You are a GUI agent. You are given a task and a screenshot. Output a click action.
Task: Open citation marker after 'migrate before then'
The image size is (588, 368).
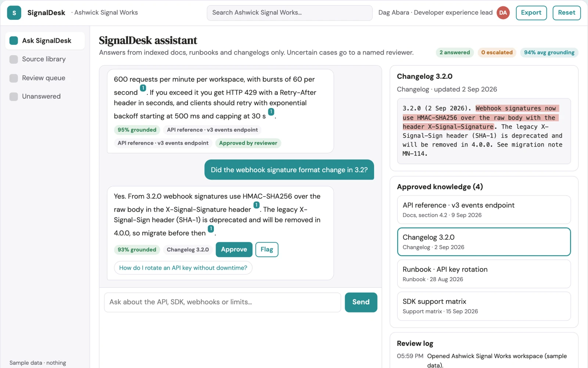[211, 229]
